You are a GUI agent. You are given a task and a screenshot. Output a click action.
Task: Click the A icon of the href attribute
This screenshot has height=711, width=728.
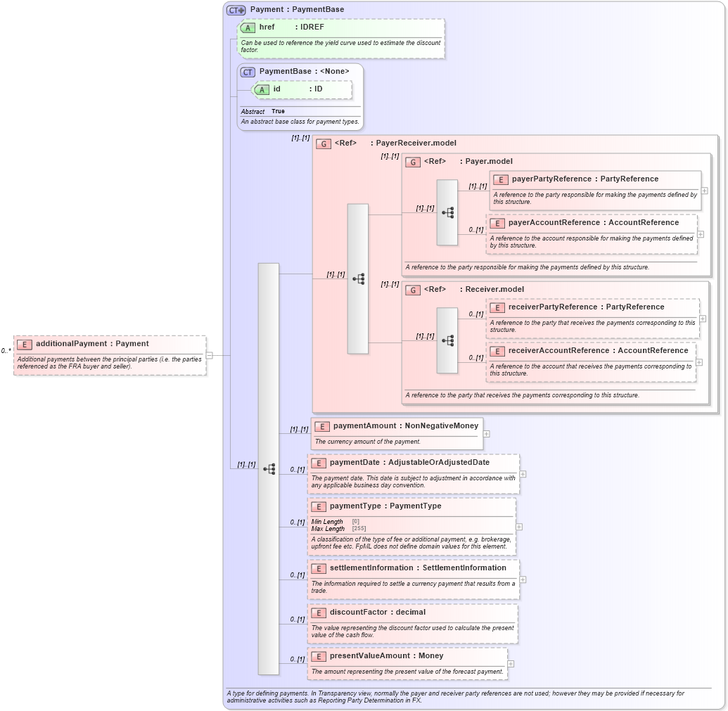[x=248, y=27]
